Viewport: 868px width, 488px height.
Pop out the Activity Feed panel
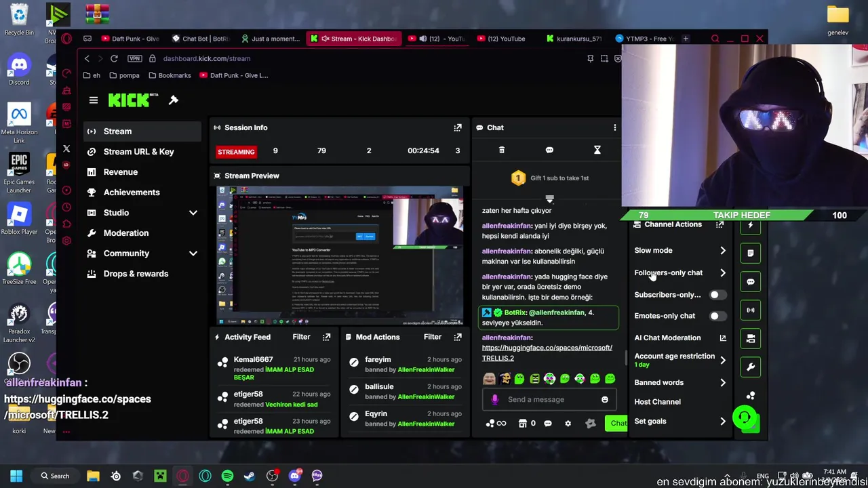point(327,337)
